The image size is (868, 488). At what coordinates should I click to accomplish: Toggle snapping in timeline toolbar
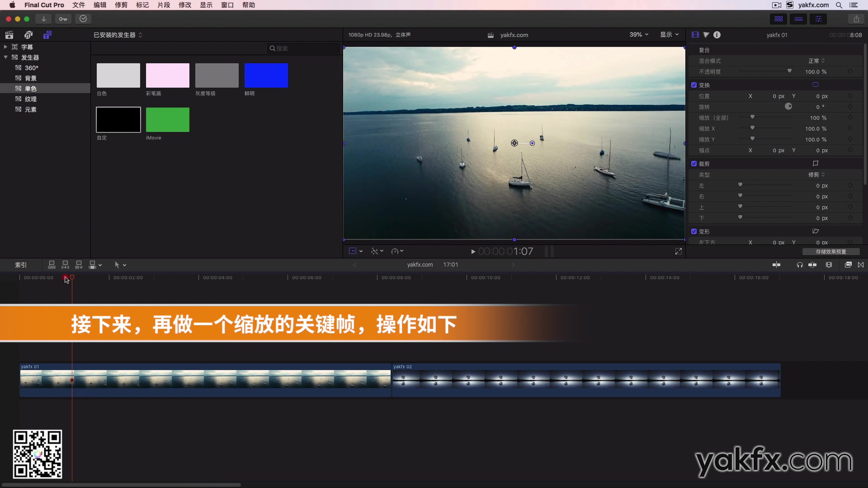click(x=812, y=265)
